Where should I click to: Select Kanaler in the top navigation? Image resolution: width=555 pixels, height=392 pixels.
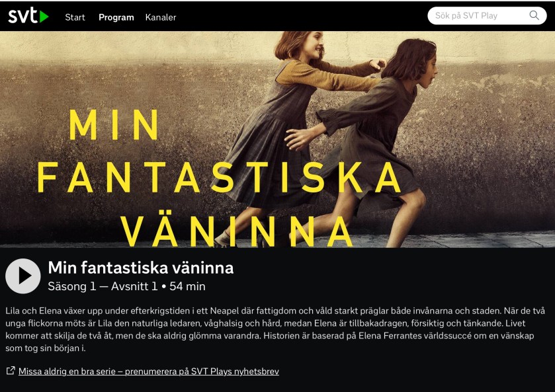click(160, 17)
